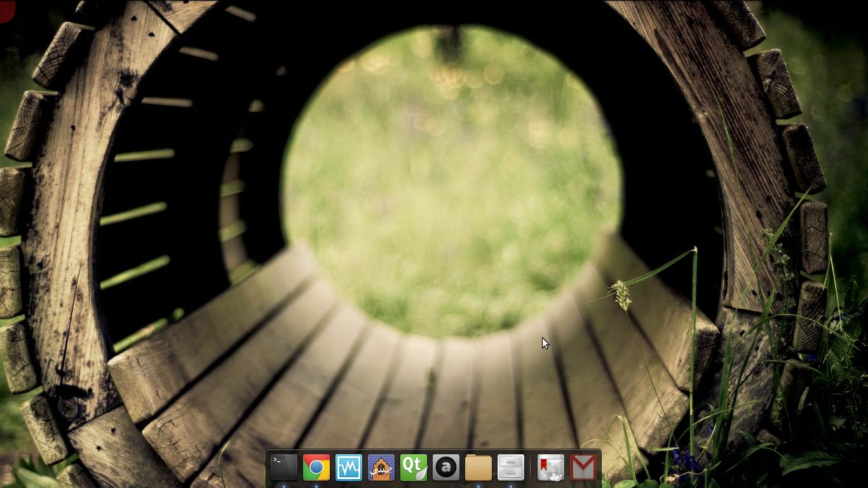Viewport: 868px width, 488px height.
Task: Open Qt Creator from the dock
Action: point(414,468)
